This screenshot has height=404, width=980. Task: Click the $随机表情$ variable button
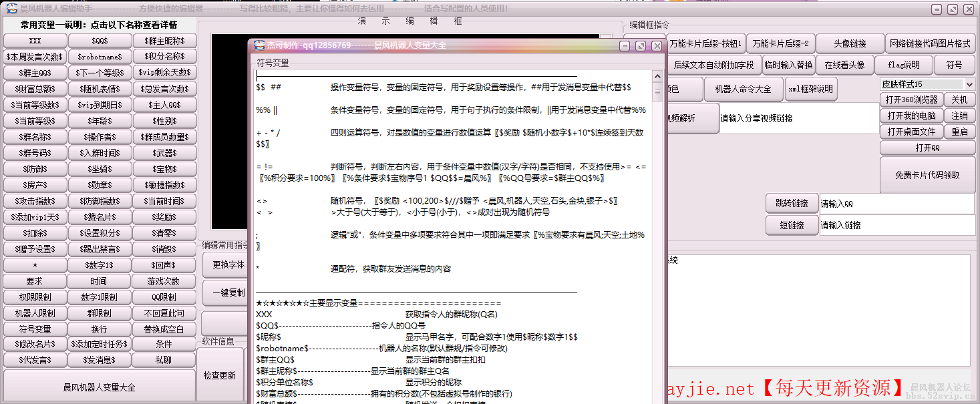point(100,89)
